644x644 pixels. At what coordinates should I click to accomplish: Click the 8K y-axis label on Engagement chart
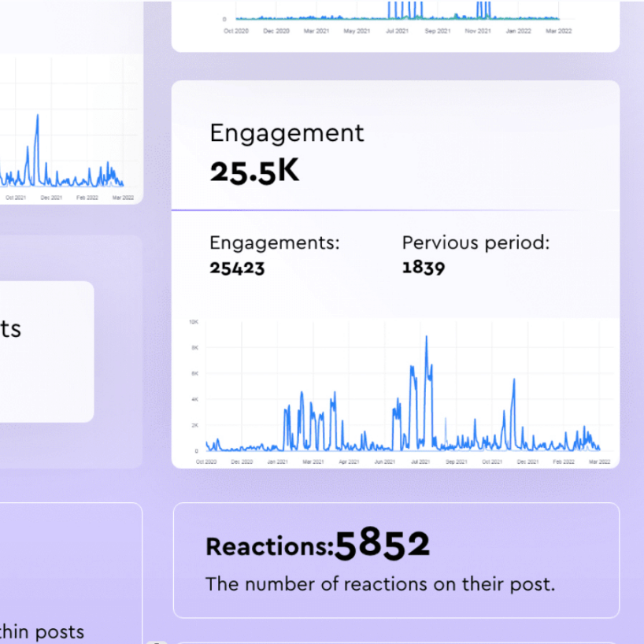tap(194, 348)
